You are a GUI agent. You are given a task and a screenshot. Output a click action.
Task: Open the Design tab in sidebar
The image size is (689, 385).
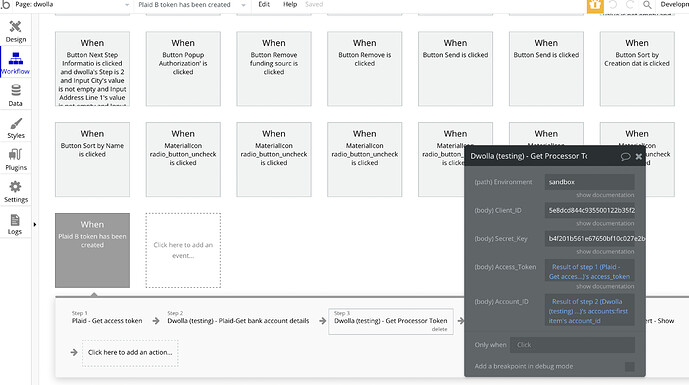pyautogui.click(x=16, y=31)
